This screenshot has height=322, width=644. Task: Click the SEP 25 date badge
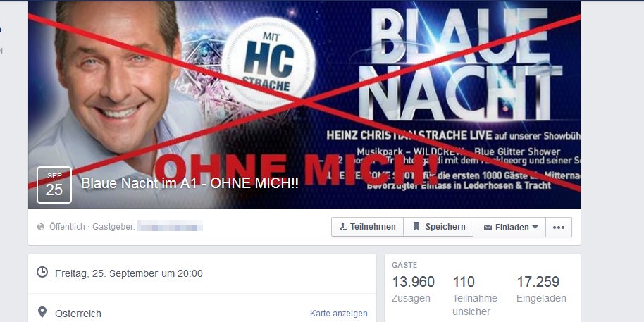[x=54, y=185]
